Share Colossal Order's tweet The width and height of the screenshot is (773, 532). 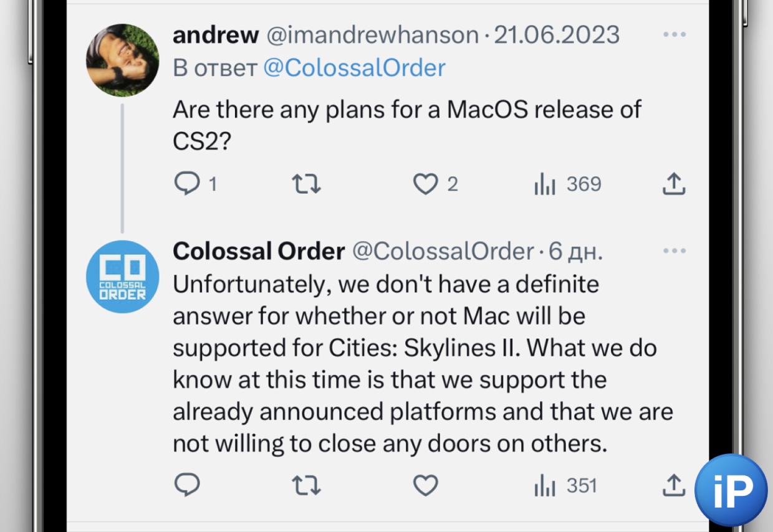click(674, 485)
